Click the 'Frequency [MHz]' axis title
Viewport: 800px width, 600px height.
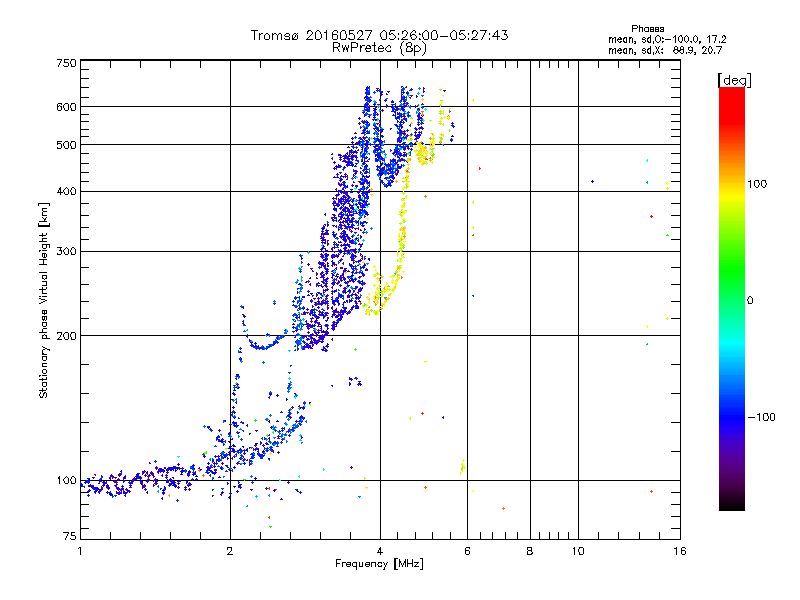click(379, 564)
